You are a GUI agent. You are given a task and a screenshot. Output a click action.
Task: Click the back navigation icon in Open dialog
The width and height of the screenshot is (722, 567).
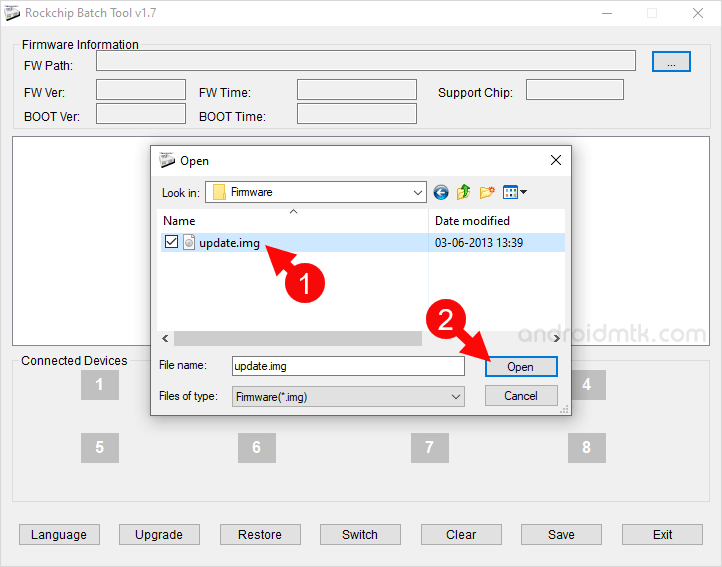coord(441,192)
